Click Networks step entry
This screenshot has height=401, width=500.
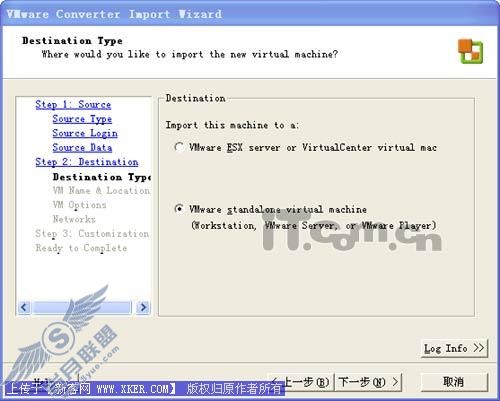pos(74,219)
